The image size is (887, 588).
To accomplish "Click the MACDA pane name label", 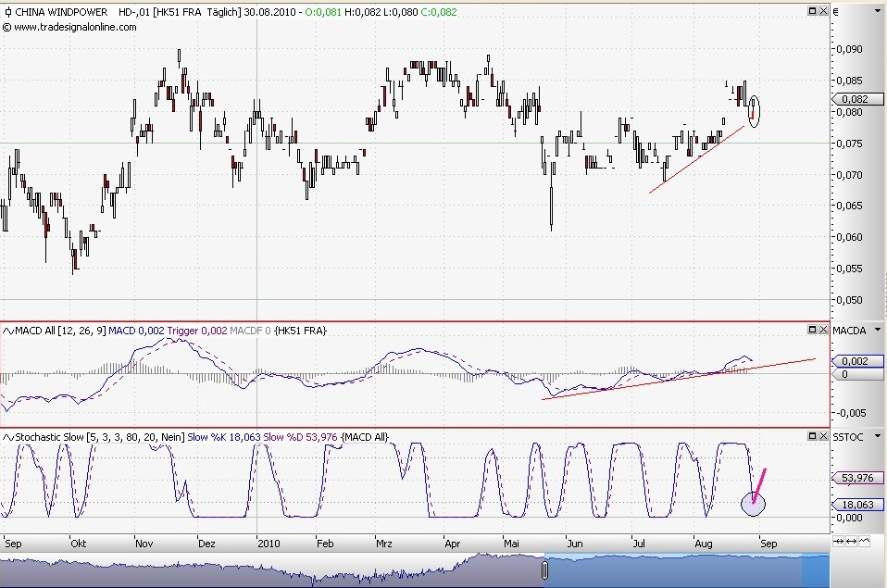I will click(x=849, y=331).
